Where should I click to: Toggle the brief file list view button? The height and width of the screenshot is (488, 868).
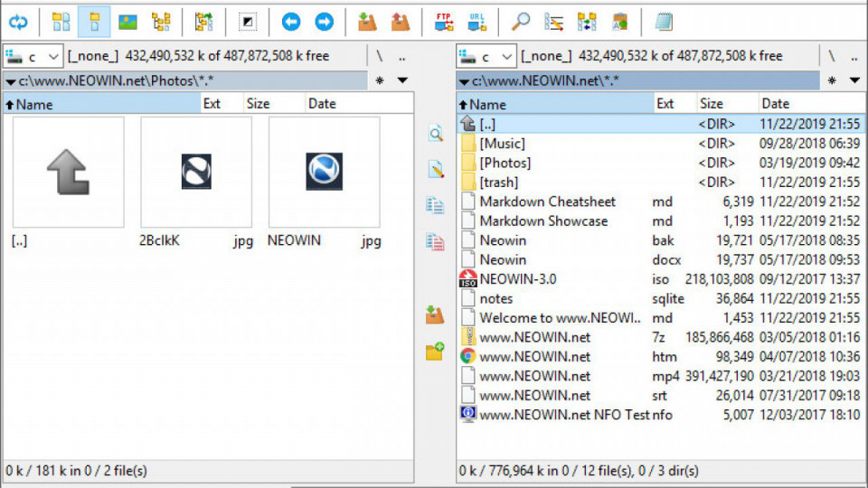coord(61,22)
